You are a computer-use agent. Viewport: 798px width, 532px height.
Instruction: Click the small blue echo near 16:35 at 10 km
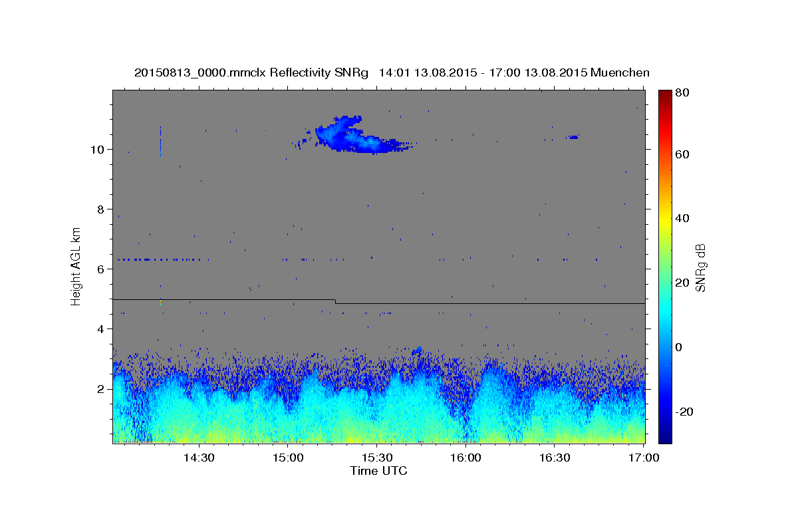573,136
